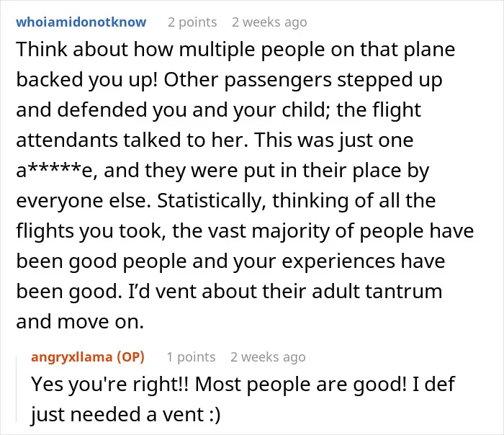Click the "1 points" score on OP reply

coord(191,357)
